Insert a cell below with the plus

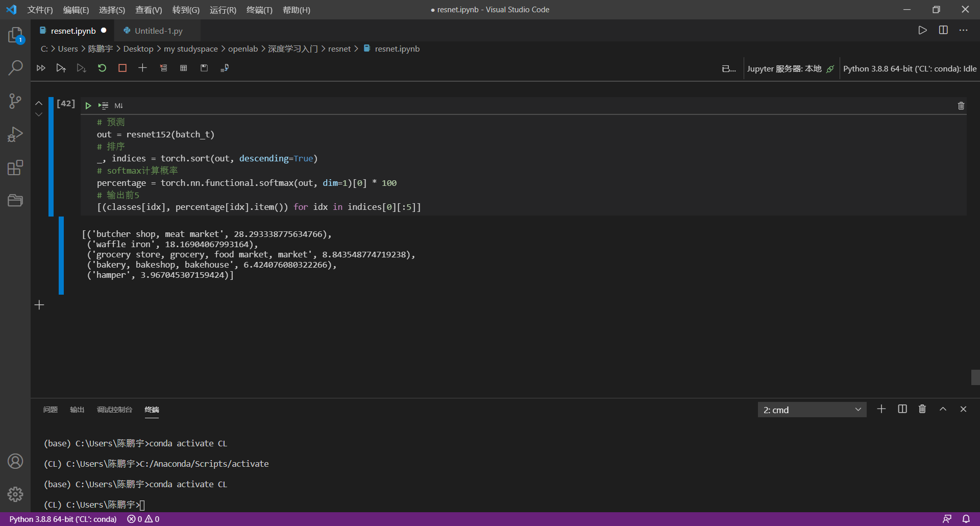[39, 305]
